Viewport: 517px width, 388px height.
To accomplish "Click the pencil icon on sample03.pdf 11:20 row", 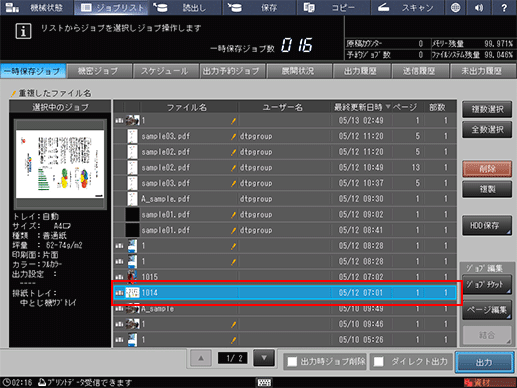I will click(234, 136).
